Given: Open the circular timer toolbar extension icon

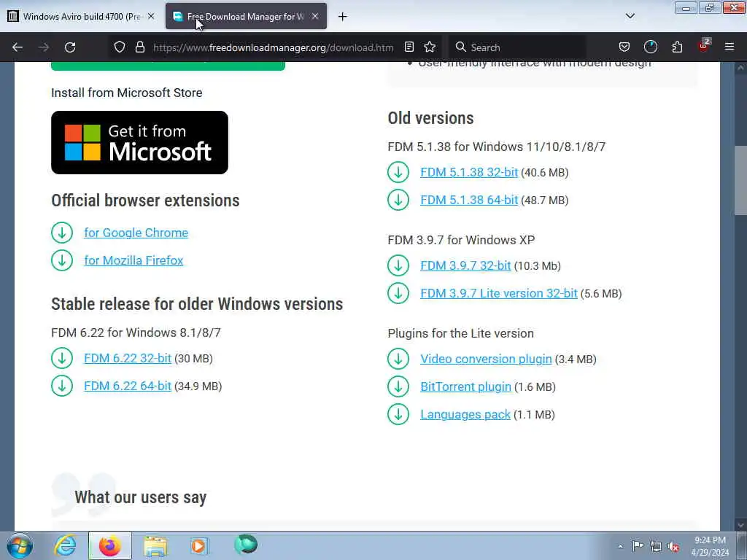Looking at the screenshot, I should tap(650, 47).
